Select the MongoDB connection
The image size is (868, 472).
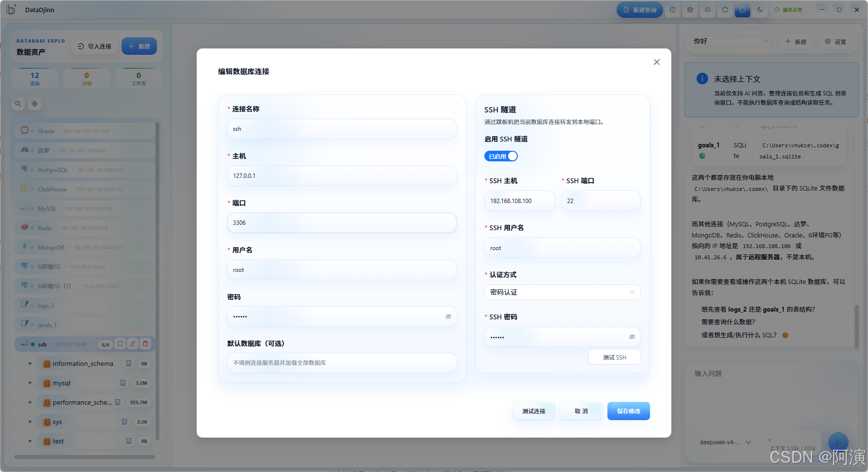(85, 247)
